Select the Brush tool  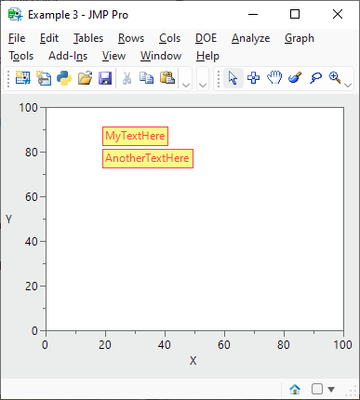(295, 78)
